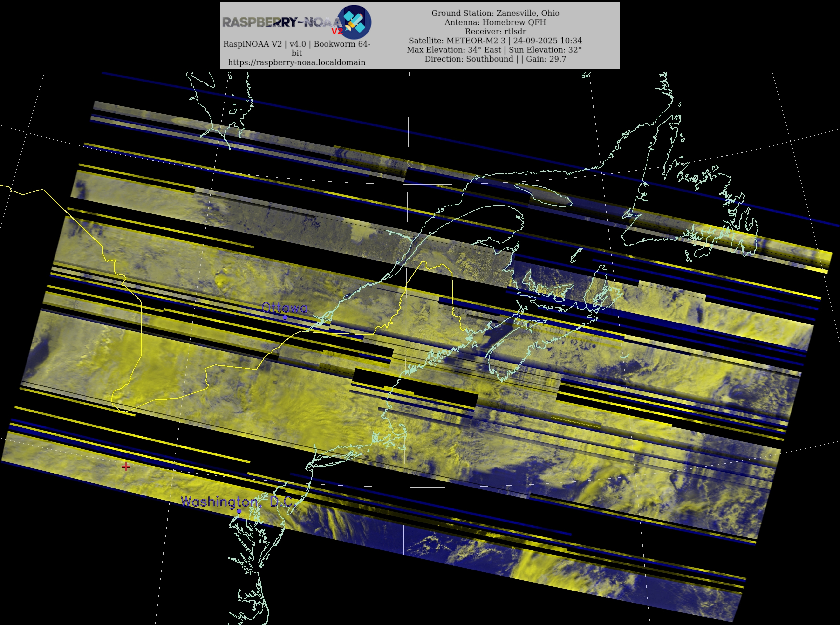840x625 pixels.
Task: Click the red cross ground station marker
Action: point(126,467)
